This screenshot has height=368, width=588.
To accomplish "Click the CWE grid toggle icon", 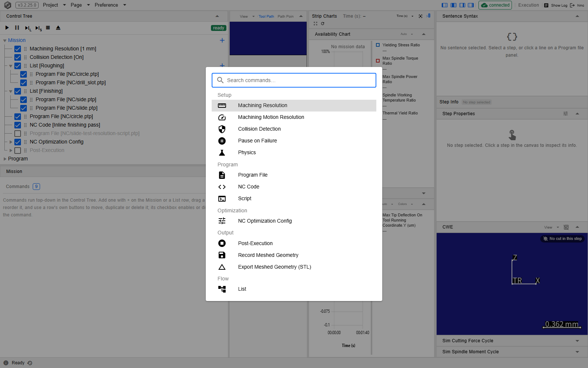I will (x=566, y=227).
